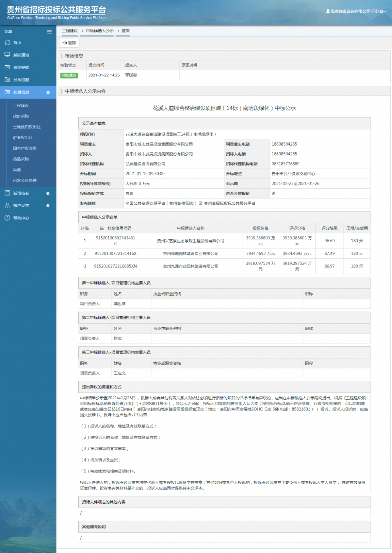
Task: Click credit code 9152010272216885XN
Action: [116, 267]
